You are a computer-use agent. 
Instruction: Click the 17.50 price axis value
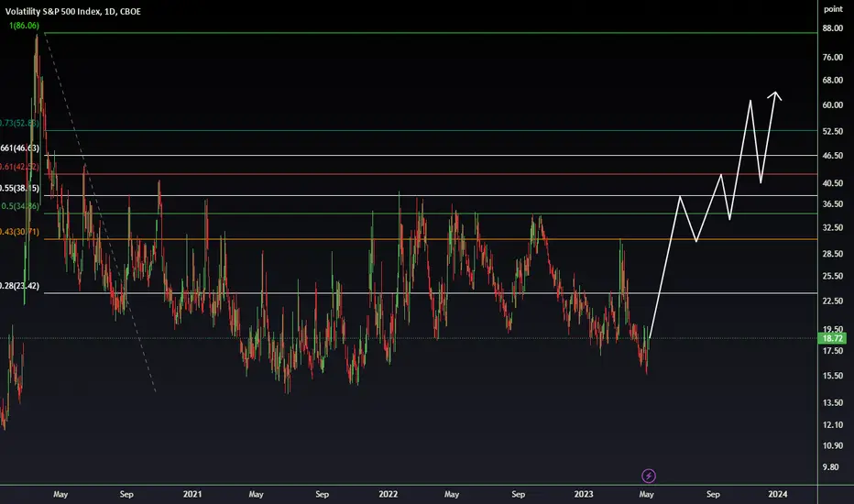832,351
